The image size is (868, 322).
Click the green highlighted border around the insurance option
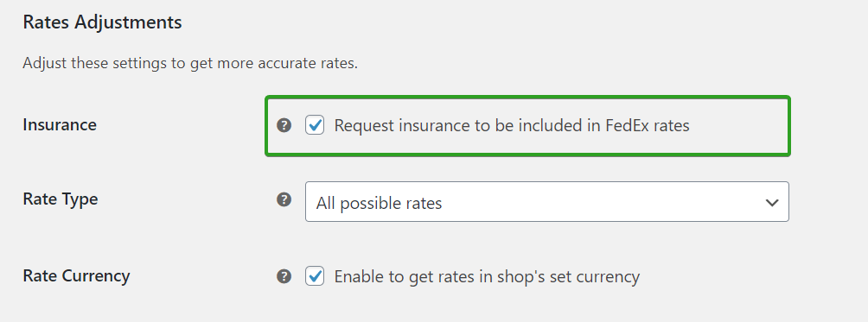tap(527, 98)
